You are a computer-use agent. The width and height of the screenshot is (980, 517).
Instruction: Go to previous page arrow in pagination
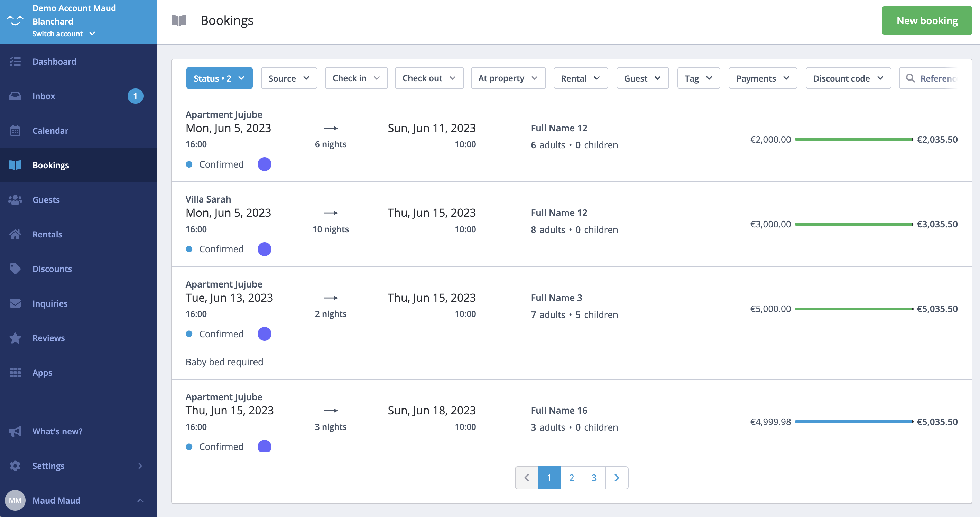(x=527, y=478)
